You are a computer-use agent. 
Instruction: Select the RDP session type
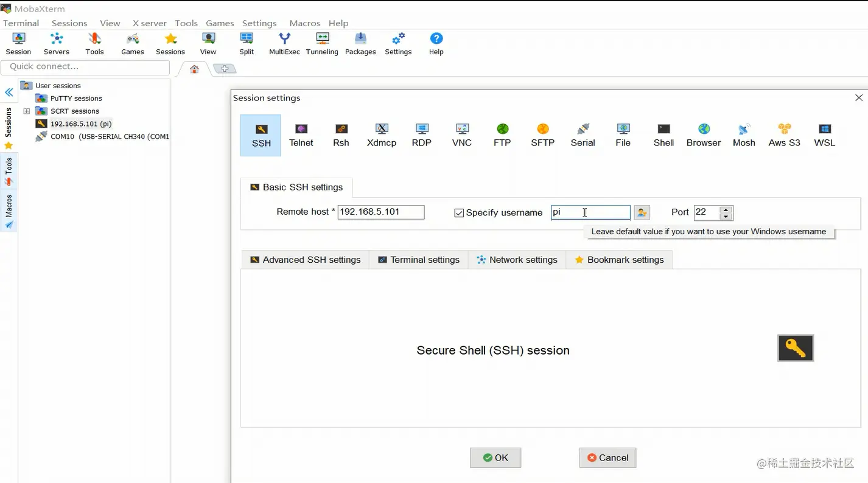click(x=422, y=136)
